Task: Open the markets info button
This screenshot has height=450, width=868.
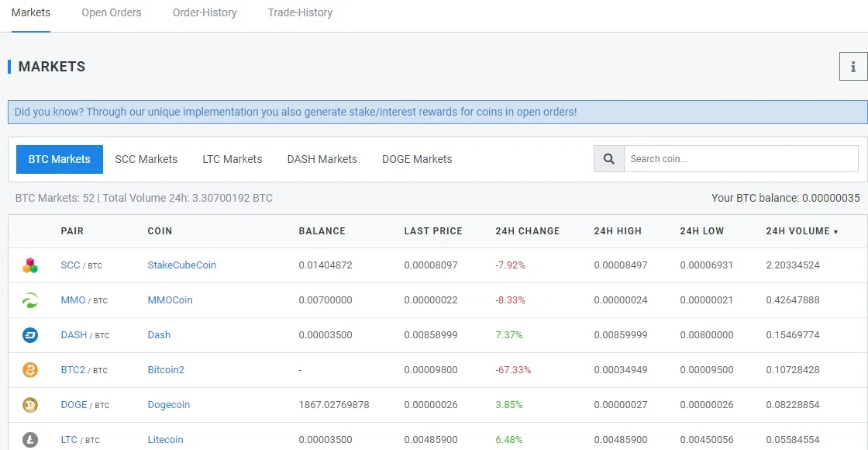Action: [853, 67]
